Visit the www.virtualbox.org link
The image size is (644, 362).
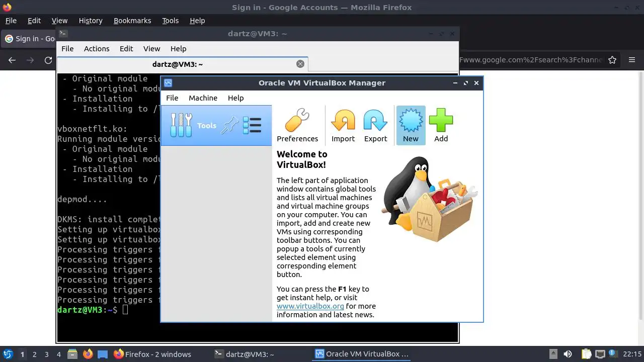coord(310,306)
